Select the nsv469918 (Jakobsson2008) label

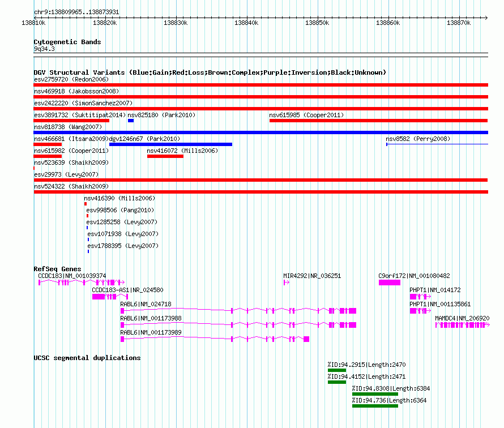pos(76,91)
